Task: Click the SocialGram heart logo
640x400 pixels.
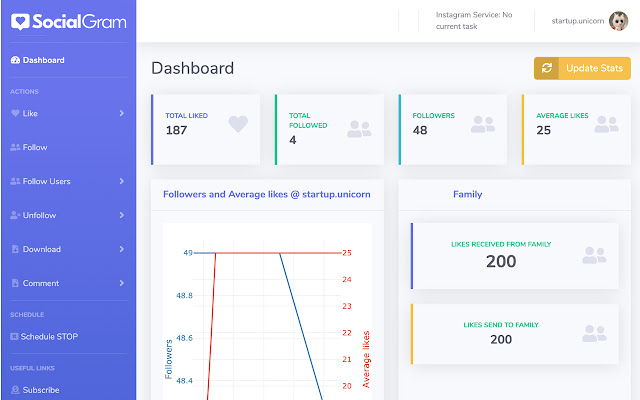Action: coord(20,22)
